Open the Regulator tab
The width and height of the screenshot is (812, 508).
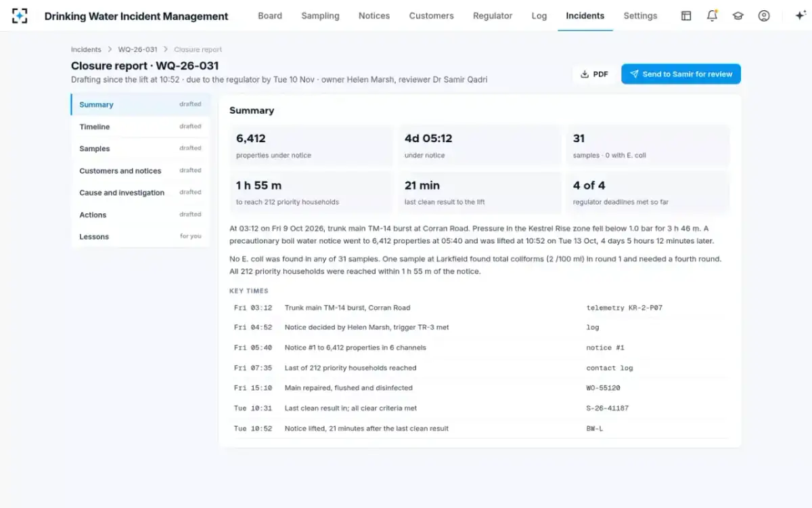pyautogui.click(x=493, y=16)
